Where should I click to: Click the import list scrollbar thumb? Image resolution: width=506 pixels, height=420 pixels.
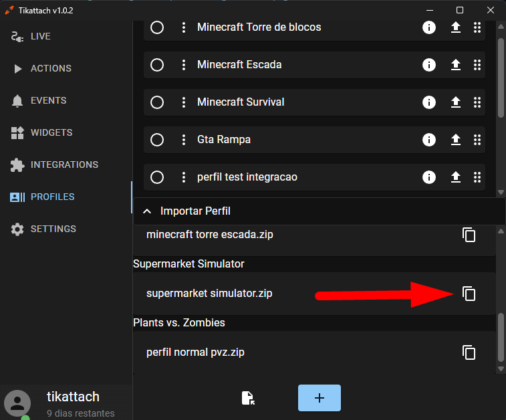click(x=501, y=338)
